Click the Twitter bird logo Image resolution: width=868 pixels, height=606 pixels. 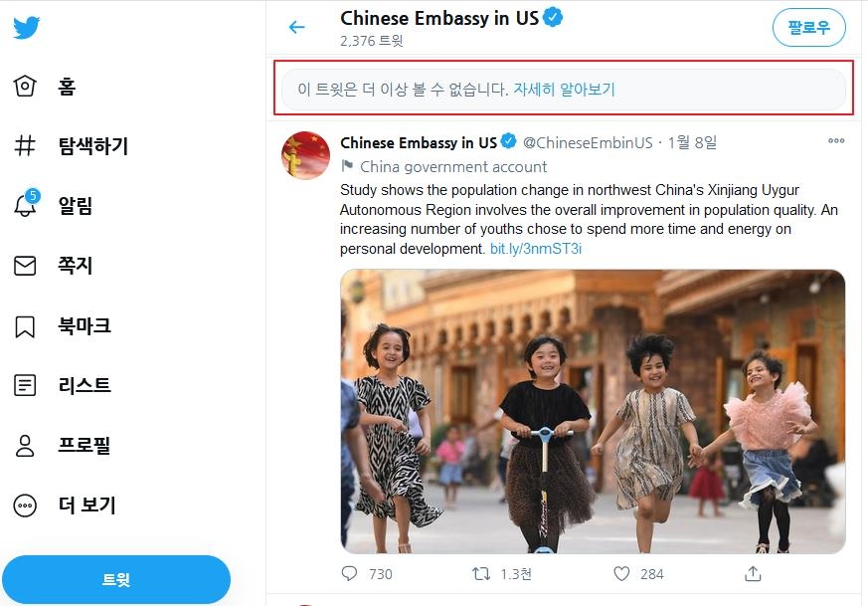click(x=27, y=28)
